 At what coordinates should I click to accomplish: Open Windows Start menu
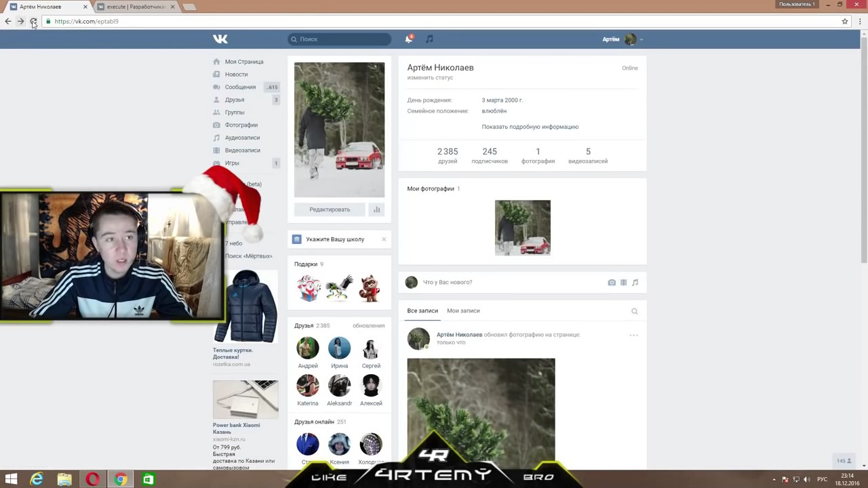(x=11, y=479)
